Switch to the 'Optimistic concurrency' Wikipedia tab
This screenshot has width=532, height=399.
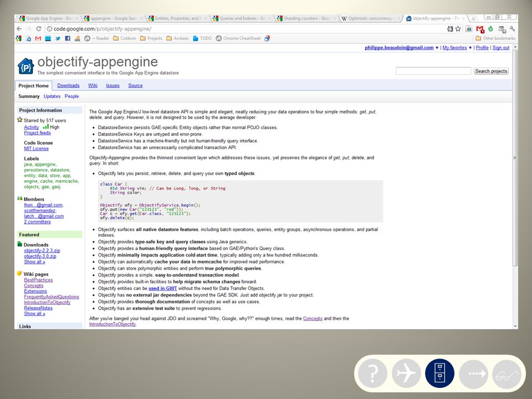pyautogui.click(x=371, y=18)
